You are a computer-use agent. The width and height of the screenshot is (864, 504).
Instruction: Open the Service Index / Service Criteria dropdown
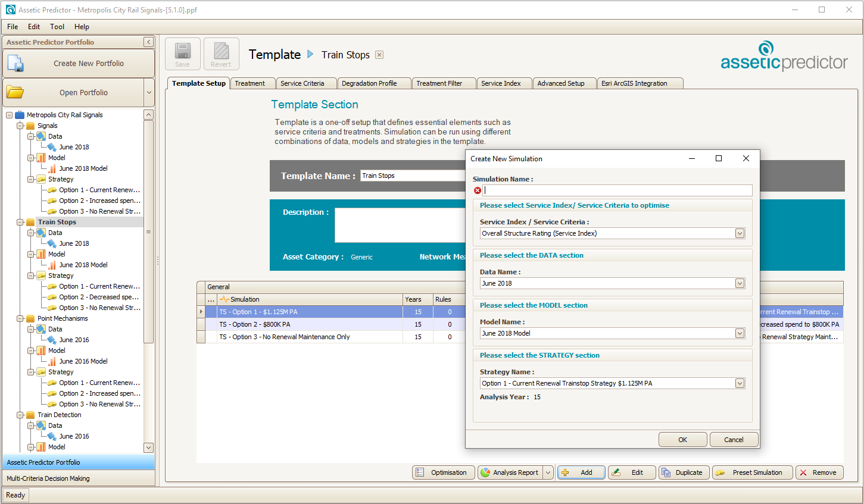click(x=740, y=233)
